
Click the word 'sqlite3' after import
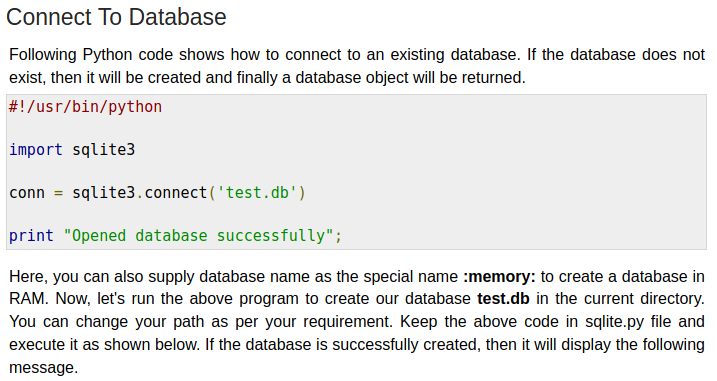point(104,150)
